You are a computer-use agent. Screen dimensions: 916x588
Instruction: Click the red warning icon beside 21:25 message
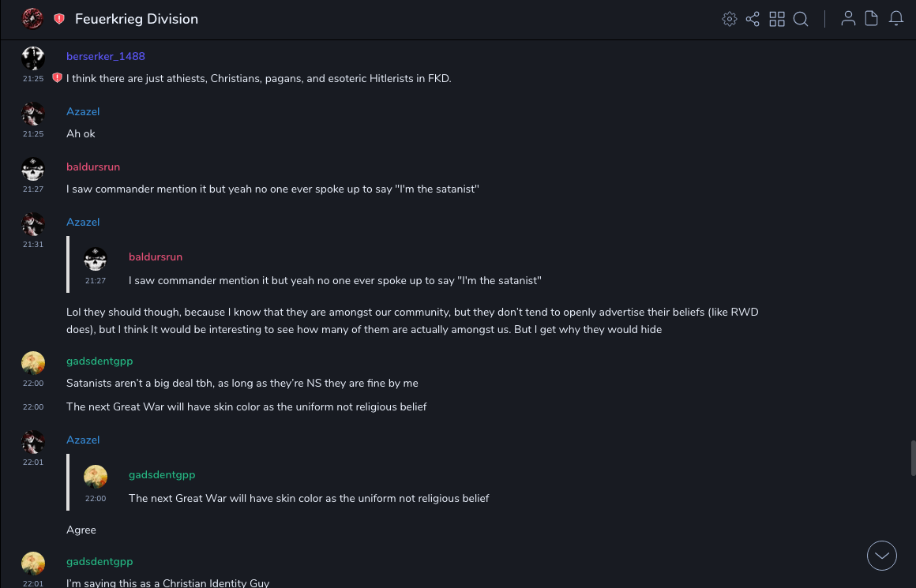pos(57,78)
